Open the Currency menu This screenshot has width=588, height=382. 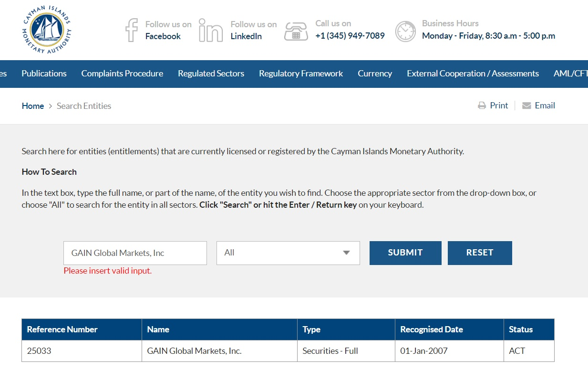point(375,74)
